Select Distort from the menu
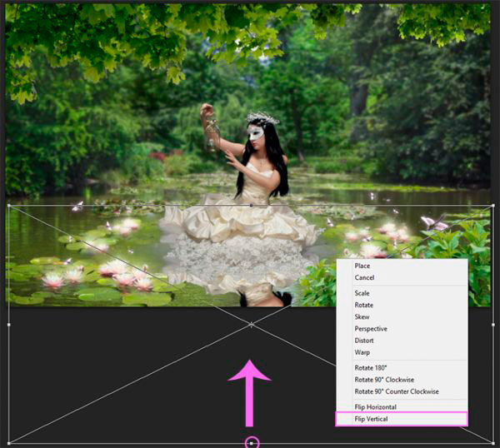 click(x=402, y=341)
